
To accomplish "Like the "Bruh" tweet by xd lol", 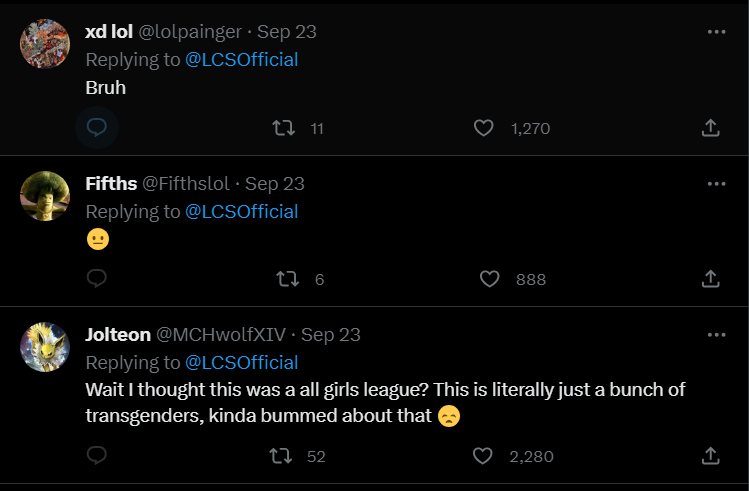I will (x=484, y=128).
